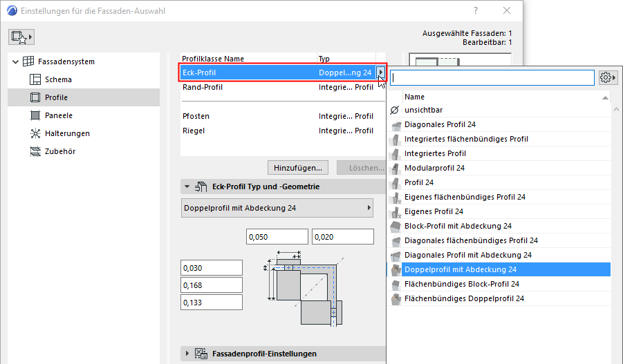Screen dimensions: 623x364
Task: Click the 0,050 dimension input field
Action: pyautogui.click(x=277, y=238)
